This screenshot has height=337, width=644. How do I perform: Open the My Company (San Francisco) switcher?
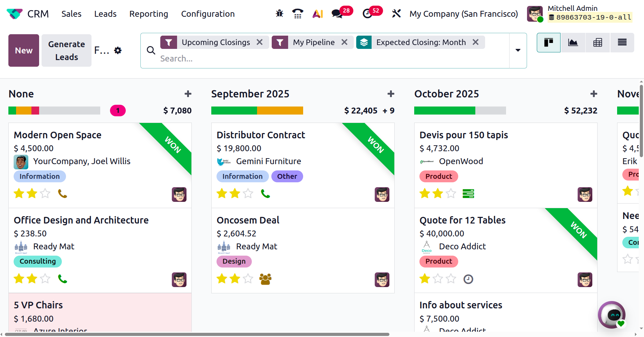click(x=463, y=14)
